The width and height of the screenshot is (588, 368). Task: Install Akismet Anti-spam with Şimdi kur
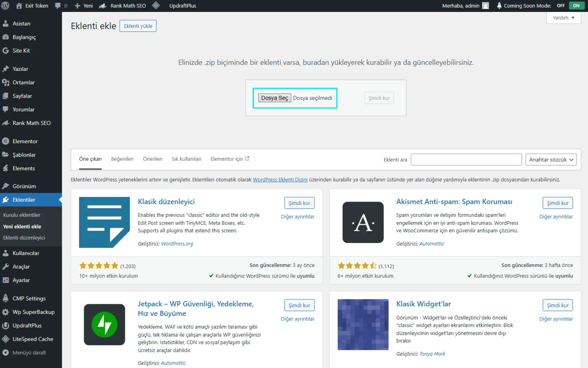coord(558,203)
